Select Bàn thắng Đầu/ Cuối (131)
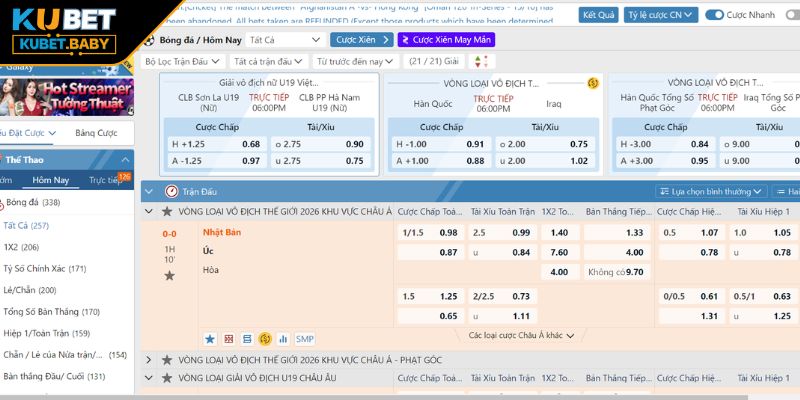The height and width of the screenshot is (400, 800). [54, 377]
